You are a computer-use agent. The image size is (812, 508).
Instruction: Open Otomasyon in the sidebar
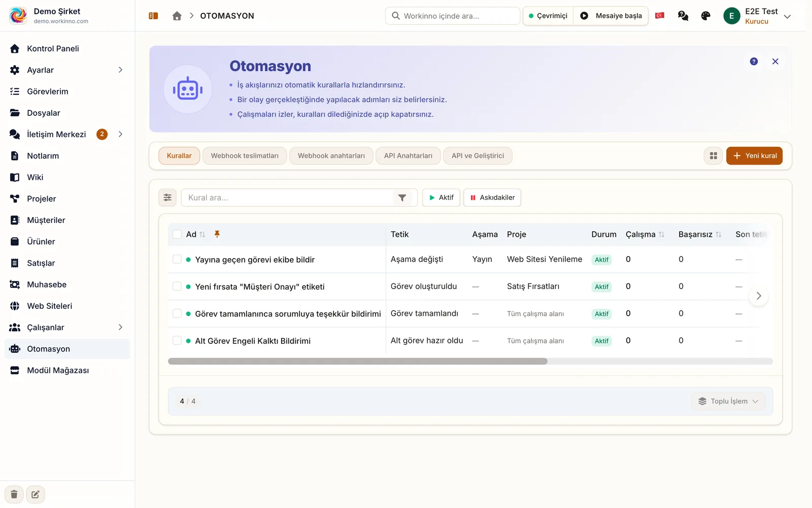(67, 349)
